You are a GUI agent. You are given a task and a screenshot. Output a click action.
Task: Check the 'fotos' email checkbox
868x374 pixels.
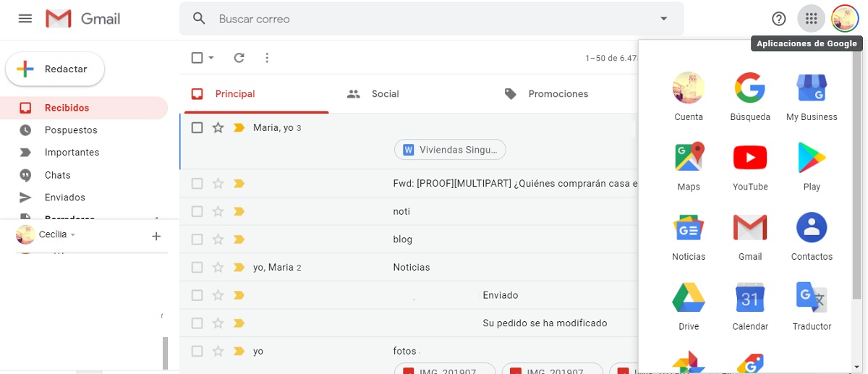click(x=197, y=352)
